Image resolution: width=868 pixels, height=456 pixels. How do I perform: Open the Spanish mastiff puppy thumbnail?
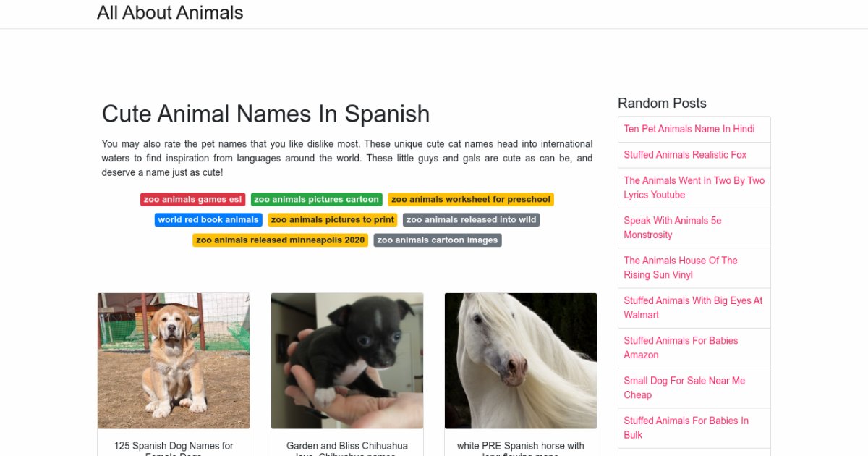[x=174, y=360]
